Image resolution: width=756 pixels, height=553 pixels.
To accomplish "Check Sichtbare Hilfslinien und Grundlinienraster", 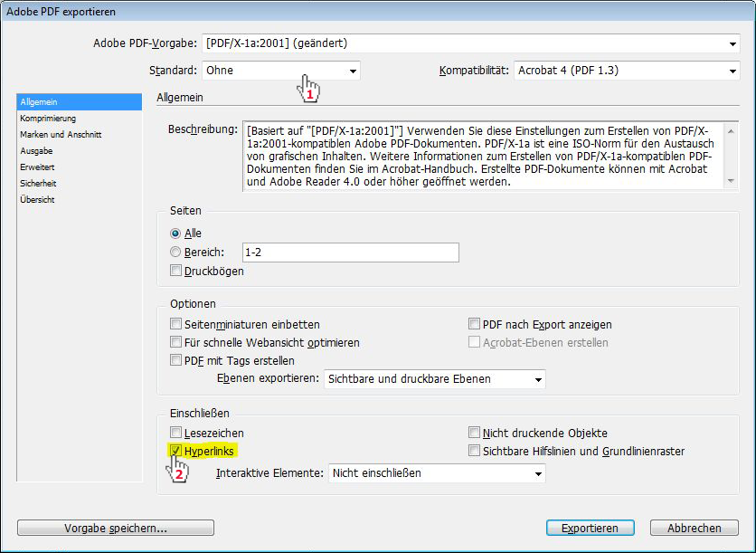I will tap(475, 451).
